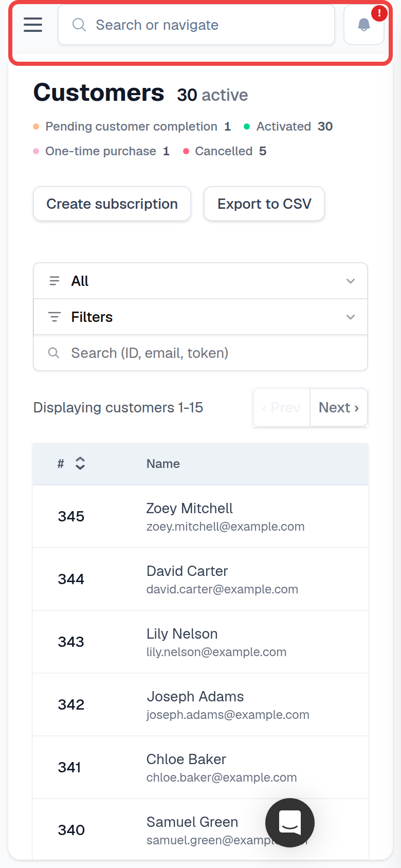Viewport: 401px width, 868px height.
Task: Open the hamburger navigation menu
Action: click(x=33, y=24)
